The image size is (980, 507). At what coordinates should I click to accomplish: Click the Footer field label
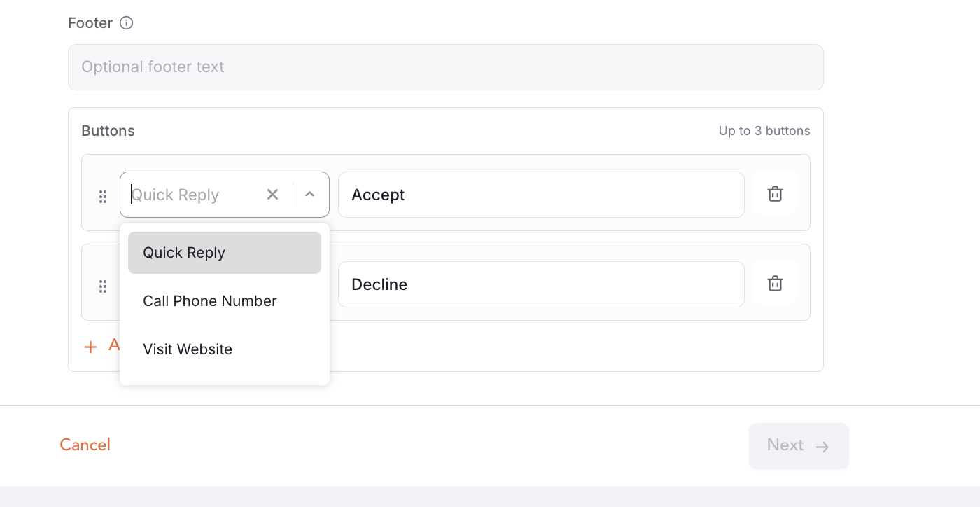pos(90,23)
